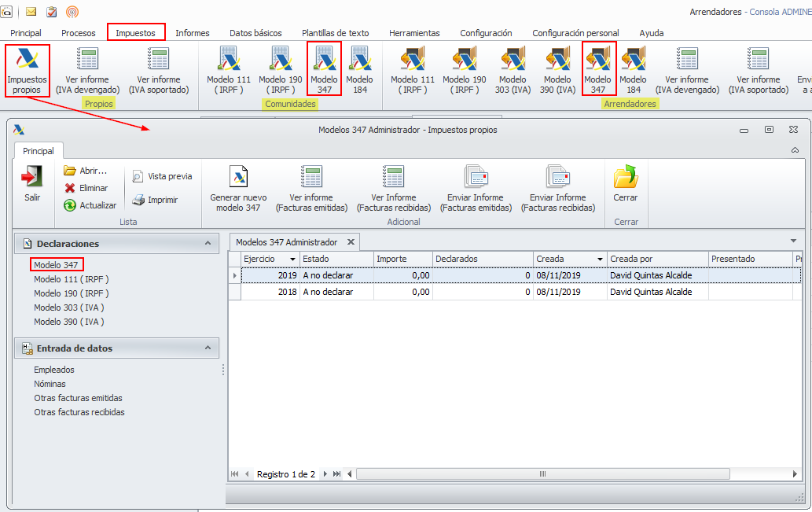The image size is (812, 512).
Task: Open Modelo 184 under Comunidades
Action: click(x=359, y=70)
